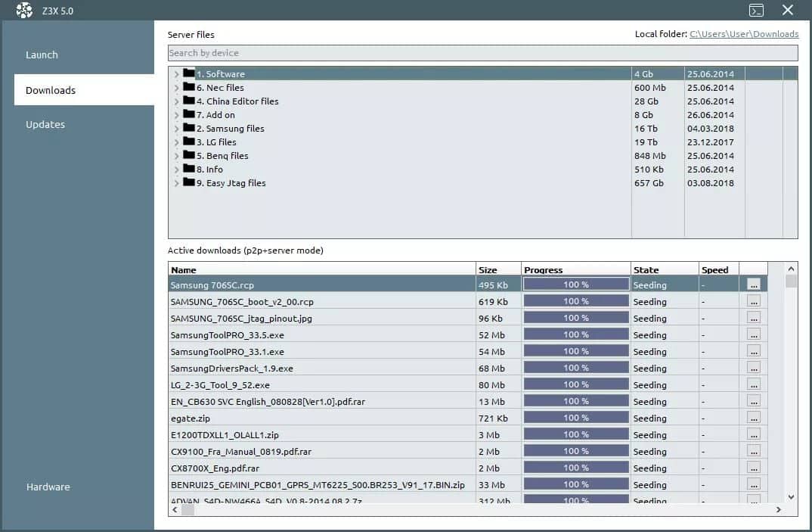Click the folder icon for Samsung files

189,128
